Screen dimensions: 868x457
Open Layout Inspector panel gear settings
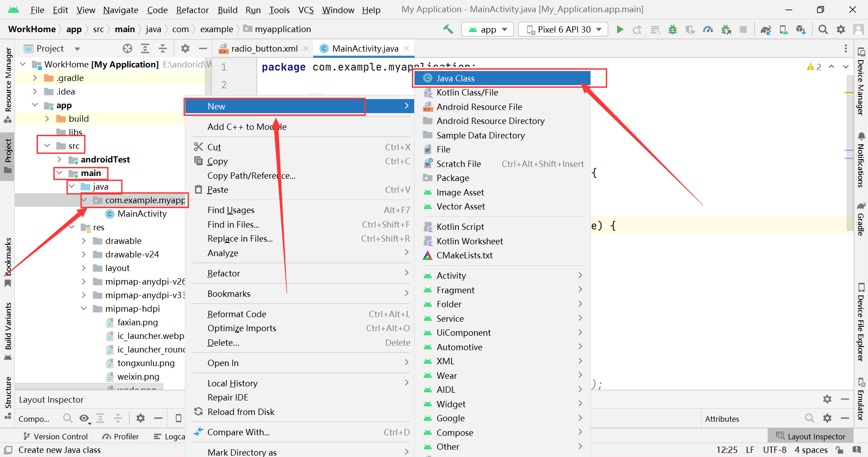tap(827, 399)
